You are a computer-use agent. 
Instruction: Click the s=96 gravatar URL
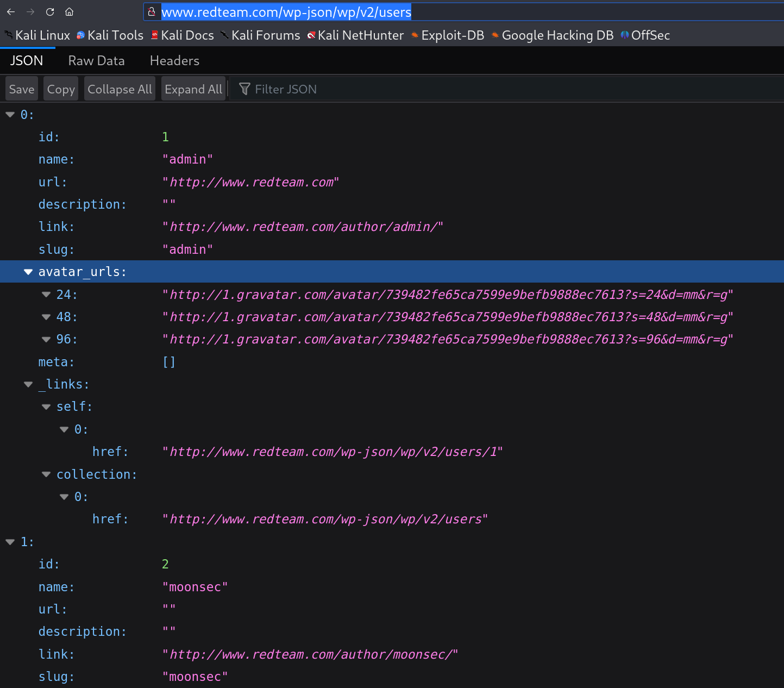pyautogui.click(x=448, y=339)
